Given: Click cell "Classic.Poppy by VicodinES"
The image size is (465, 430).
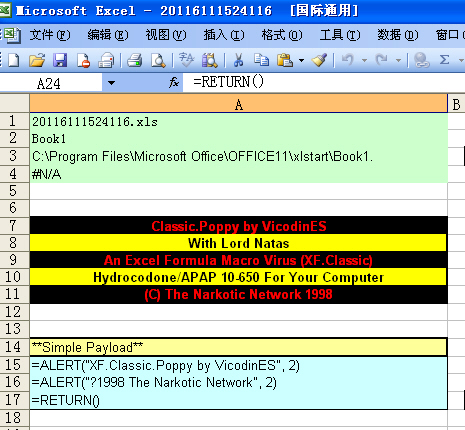Looking at the screenshot, I should [239, 226].
